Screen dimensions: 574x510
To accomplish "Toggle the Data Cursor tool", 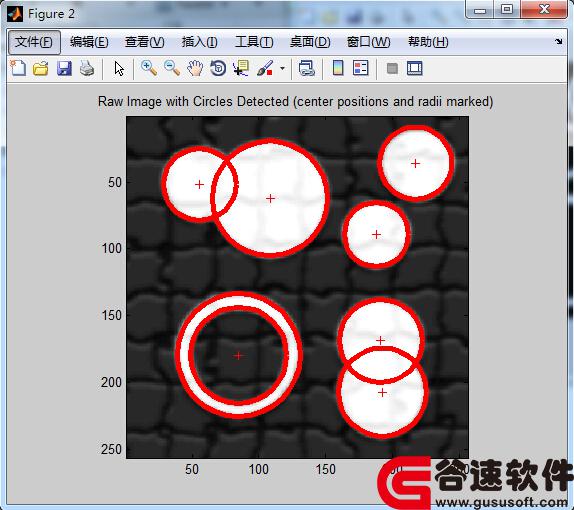I will click(241, 68).
